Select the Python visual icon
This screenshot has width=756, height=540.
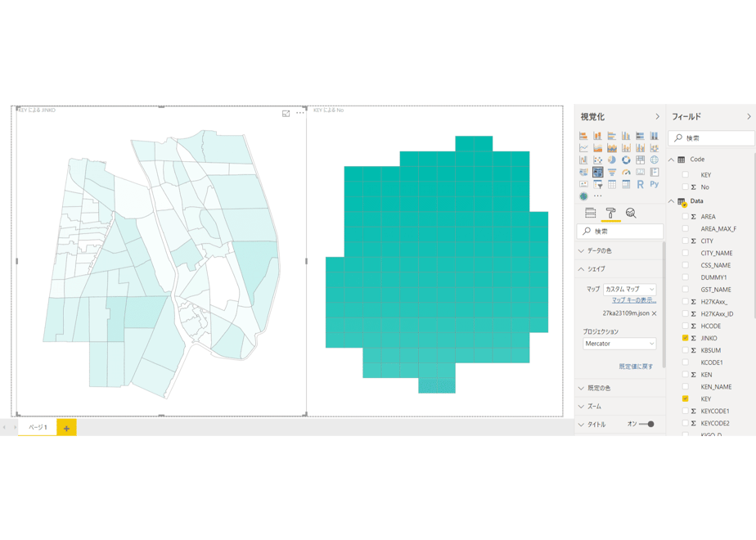pos(655,184)
